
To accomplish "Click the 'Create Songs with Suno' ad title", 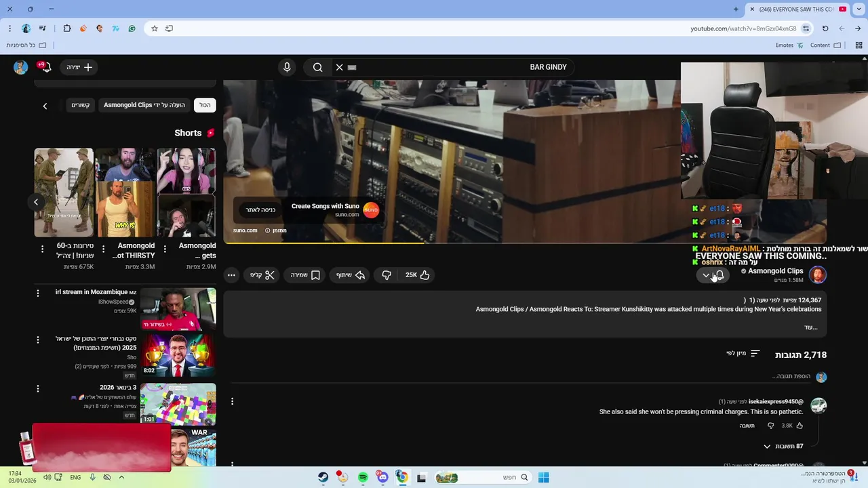I will coord(325,206).
